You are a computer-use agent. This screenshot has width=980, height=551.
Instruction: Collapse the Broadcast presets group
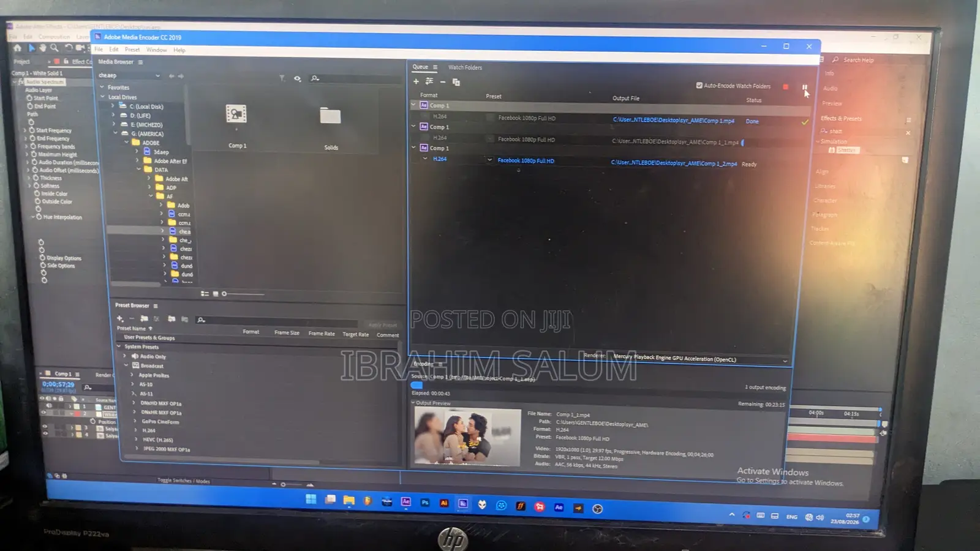126,365
